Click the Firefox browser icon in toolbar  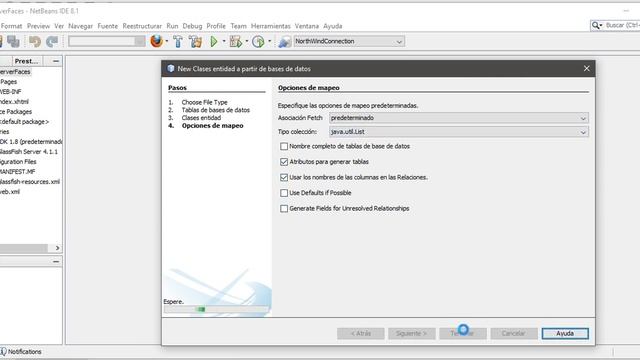(x=156, y=41)
